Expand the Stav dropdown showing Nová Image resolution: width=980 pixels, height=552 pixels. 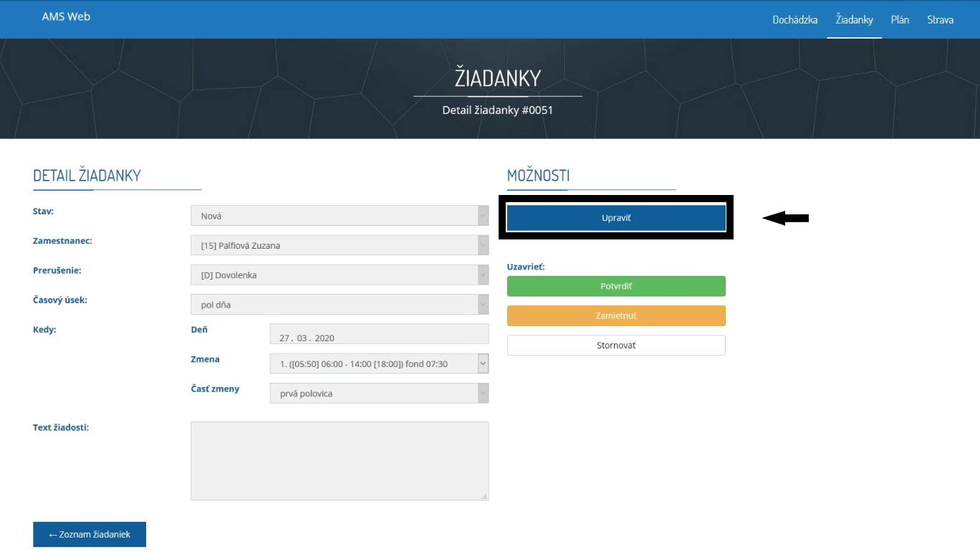coord(339,216)
